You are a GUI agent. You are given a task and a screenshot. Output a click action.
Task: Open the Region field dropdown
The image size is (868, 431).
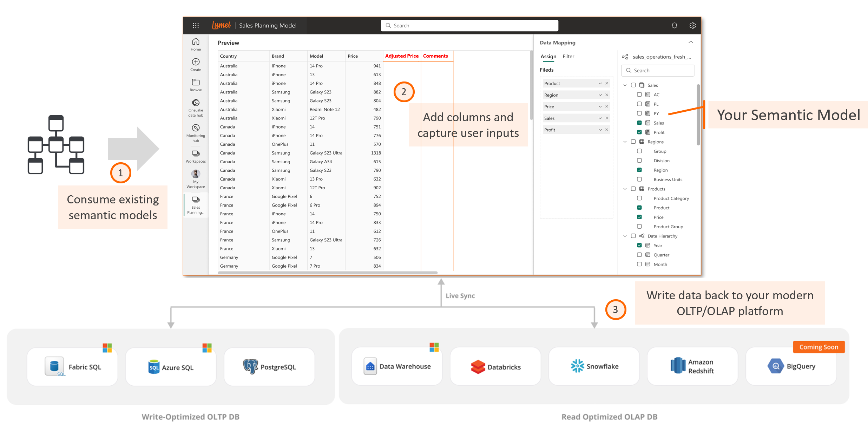point(600,95)
